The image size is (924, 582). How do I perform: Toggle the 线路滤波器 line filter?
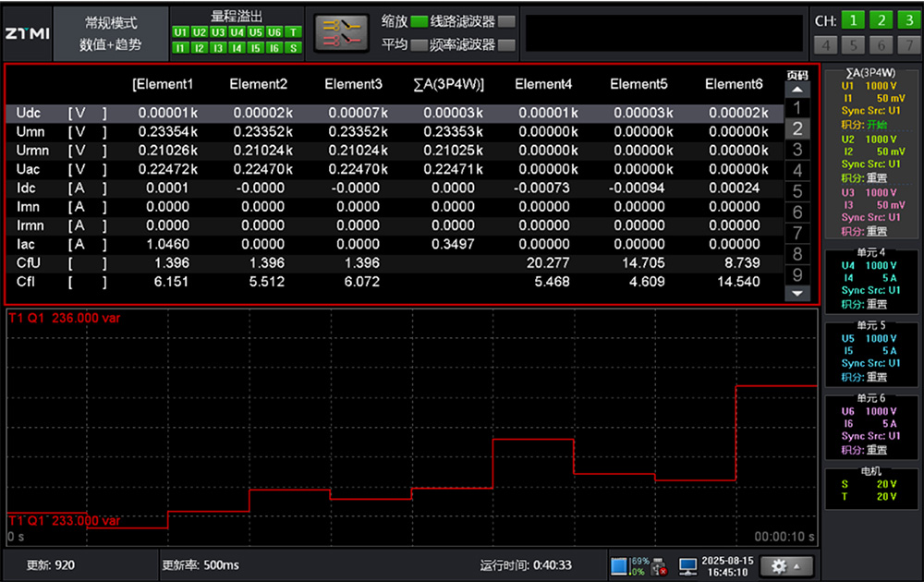point(506,21)
